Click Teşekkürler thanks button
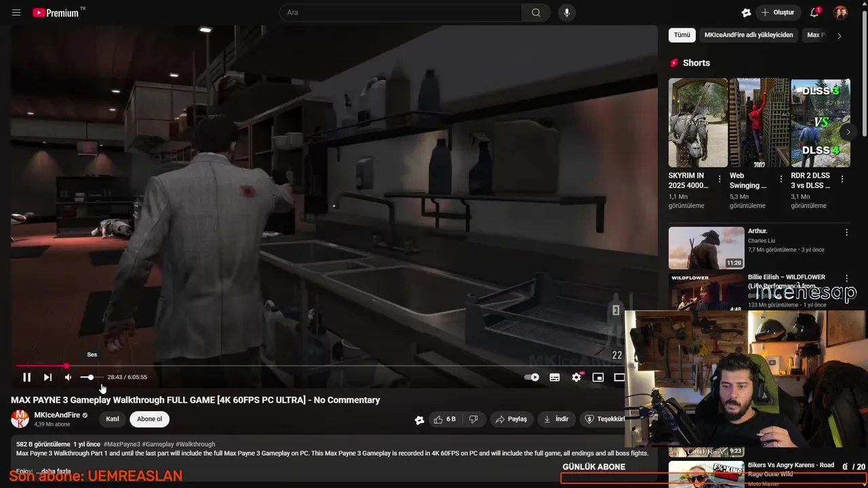The height and width of the screenshot is (488, 868). (604, 419)
